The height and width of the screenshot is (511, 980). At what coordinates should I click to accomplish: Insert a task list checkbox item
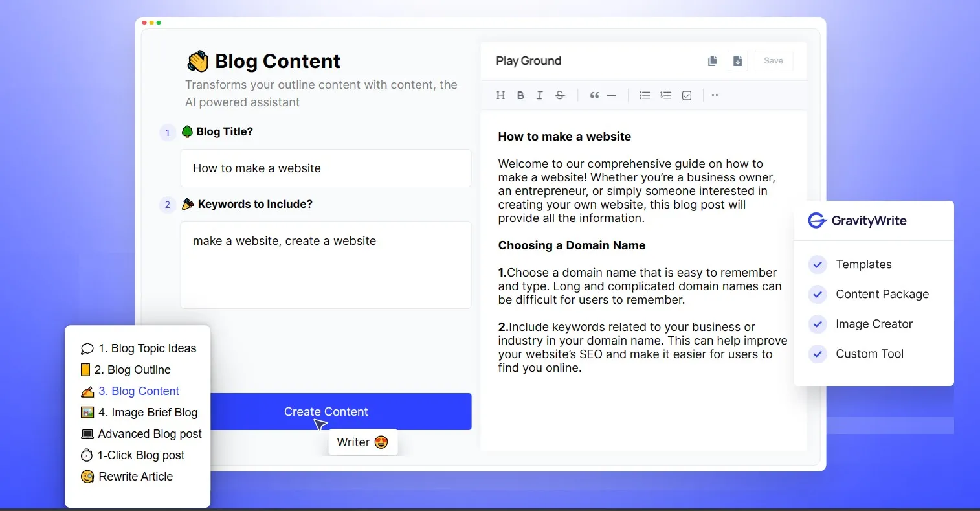tap(687, 95)
